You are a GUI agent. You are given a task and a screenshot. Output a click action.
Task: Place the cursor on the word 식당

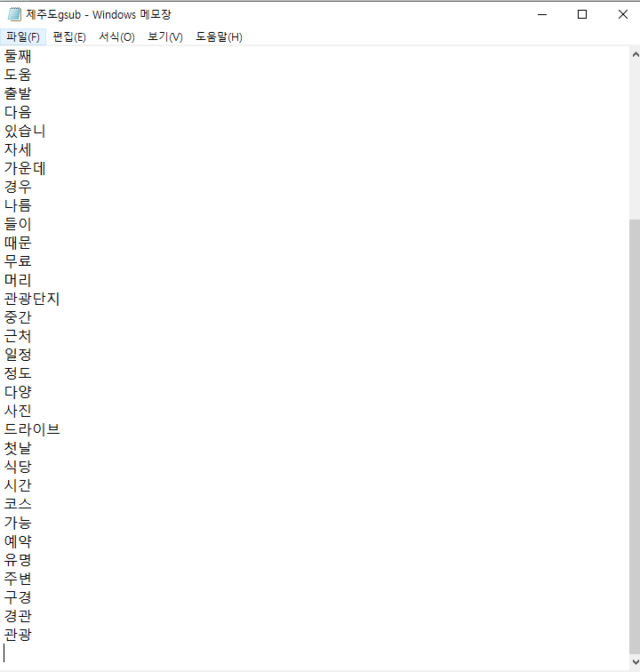(x=18, y=467)
